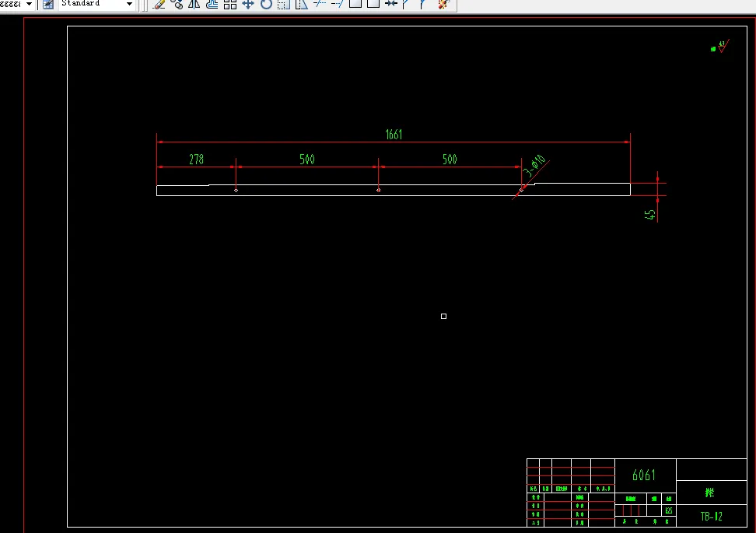Select the 278 dimension text
This screenshot has height=533, width=756.
[x=196, y=160]
